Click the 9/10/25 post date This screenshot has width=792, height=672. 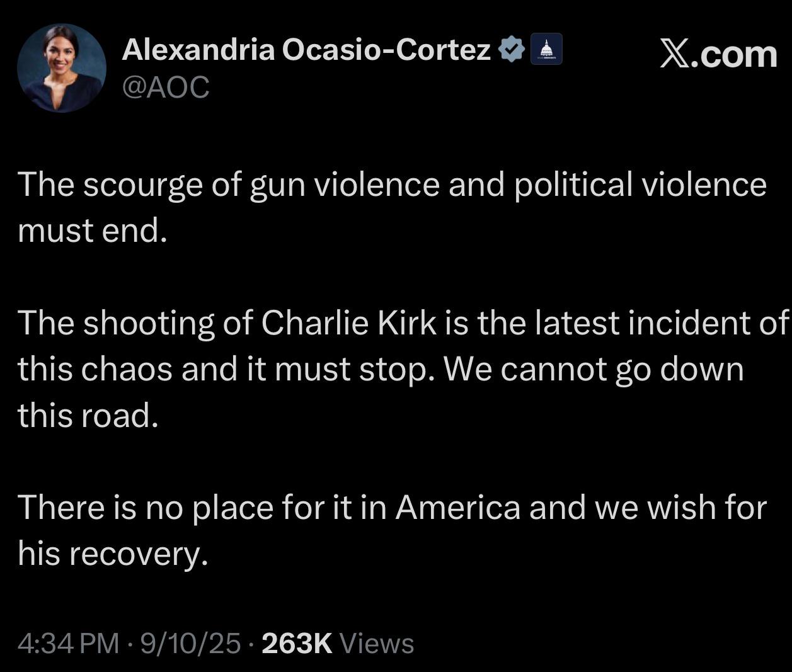pos(190,643)
